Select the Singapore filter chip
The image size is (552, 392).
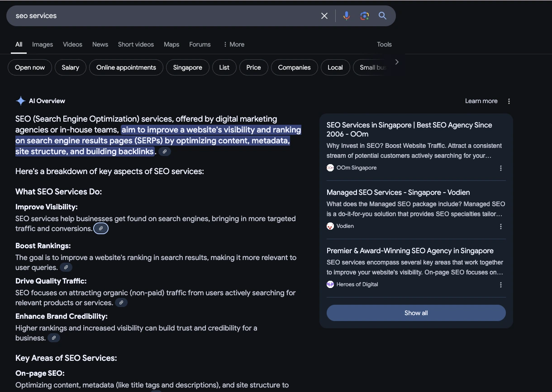pyautogui.click(x=188, y=67)
